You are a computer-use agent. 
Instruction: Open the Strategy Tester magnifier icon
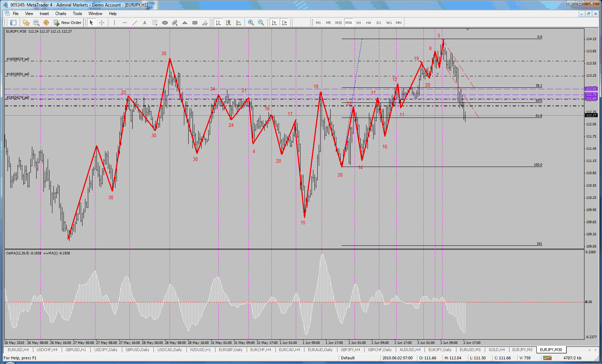click(x=36, y=23)
